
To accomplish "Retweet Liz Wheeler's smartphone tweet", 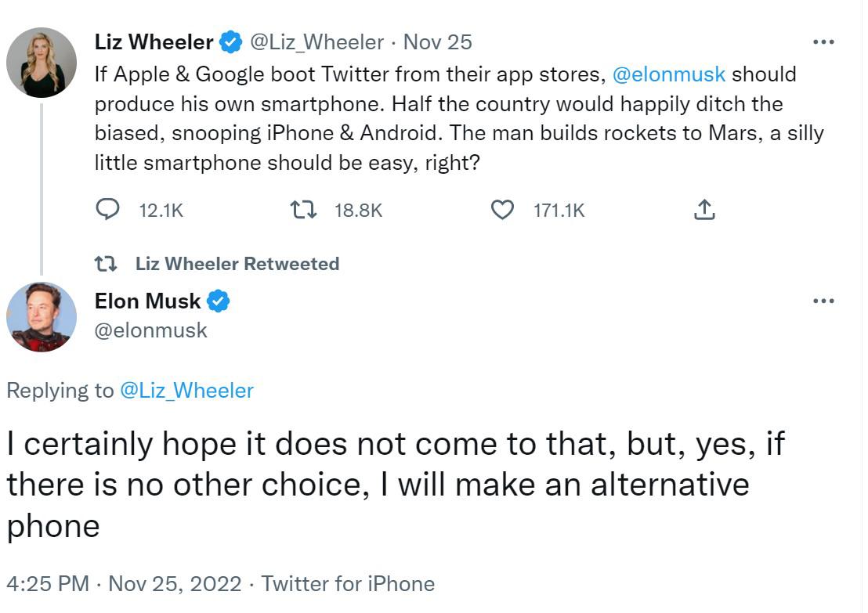I will coord(303,210).
